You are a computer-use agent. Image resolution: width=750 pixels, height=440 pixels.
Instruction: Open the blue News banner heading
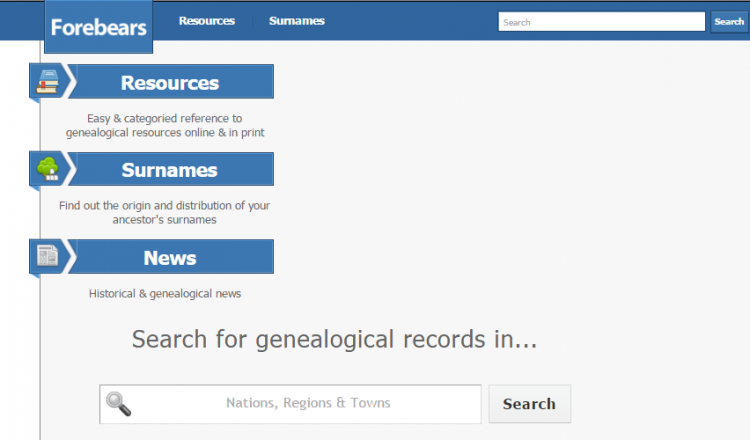click(x=170, y=258)
